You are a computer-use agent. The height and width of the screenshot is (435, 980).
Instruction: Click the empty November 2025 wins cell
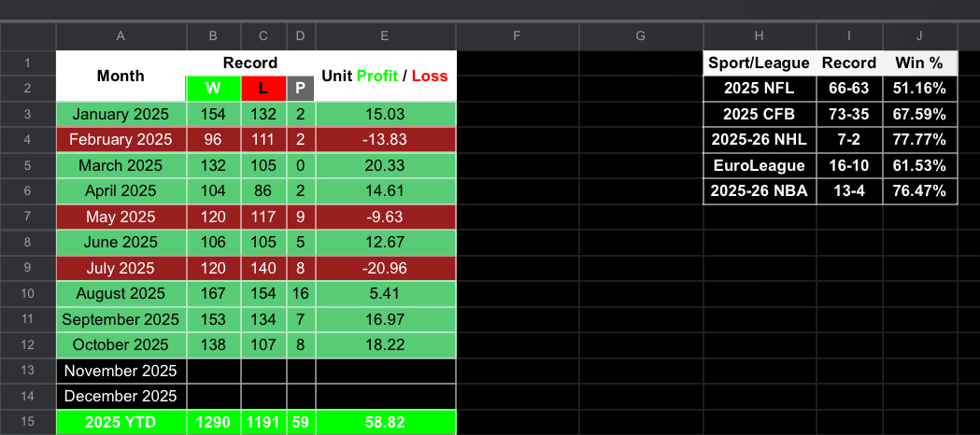[x=213, y=371]
